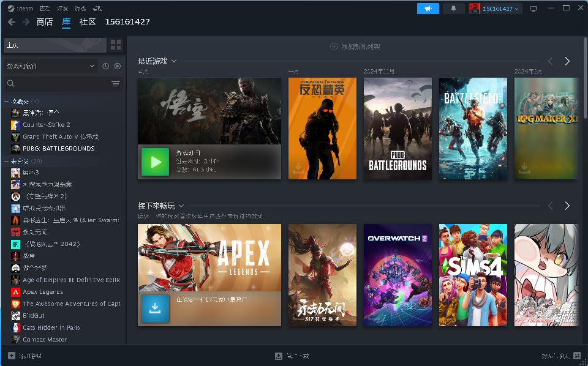Select Counter-Strike 2 in the game list
Viewport: 588px width, 366px height.
pos(47,125)
